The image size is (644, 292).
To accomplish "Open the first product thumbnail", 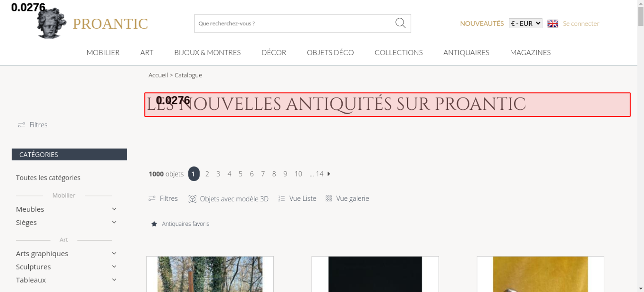I will (x=210, y=274).
